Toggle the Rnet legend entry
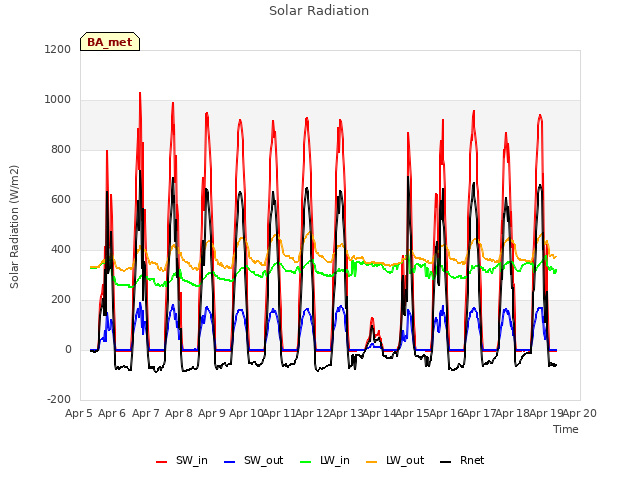The width and height of the screenshot is (640, 480). pos(462,461)
